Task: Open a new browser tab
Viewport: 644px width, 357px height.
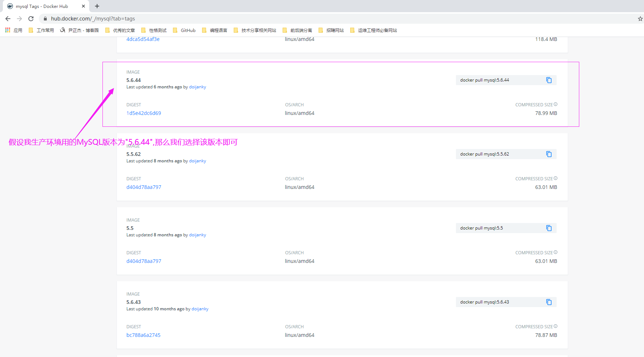Action: pyautogui.click(x=97, y=6)
